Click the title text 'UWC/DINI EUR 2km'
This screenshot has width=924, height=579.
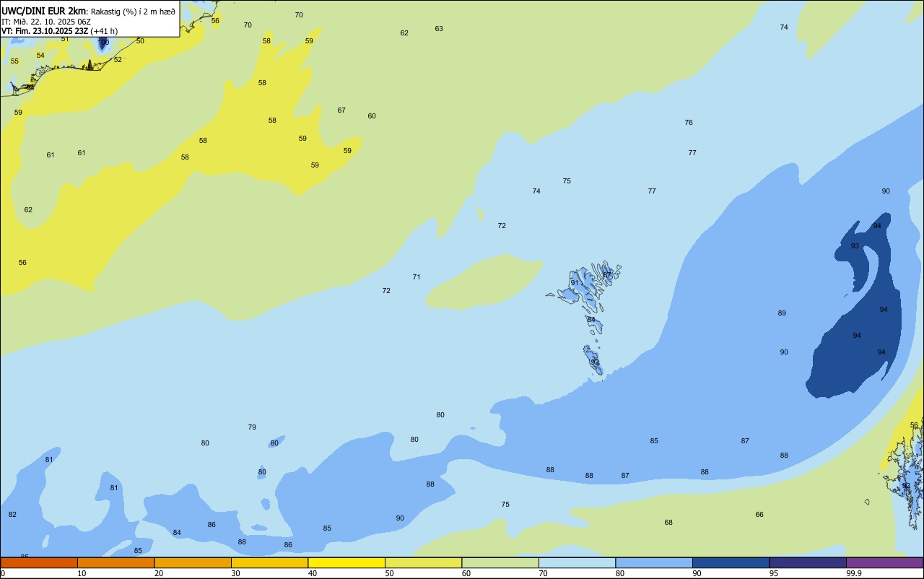click(x=43, y=11)
